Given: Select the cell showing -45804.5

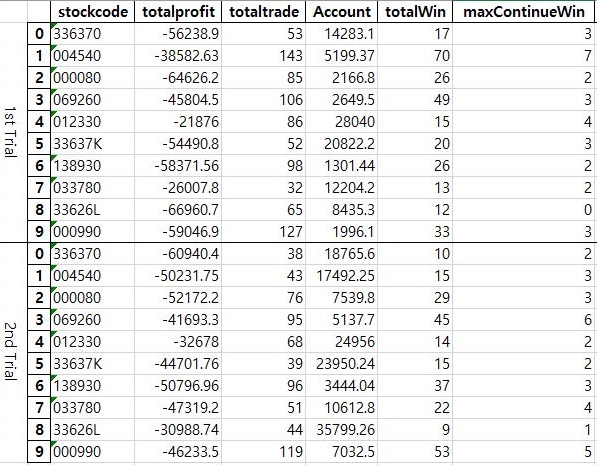Looking at the screenshot, I should [x=178, y=100].
